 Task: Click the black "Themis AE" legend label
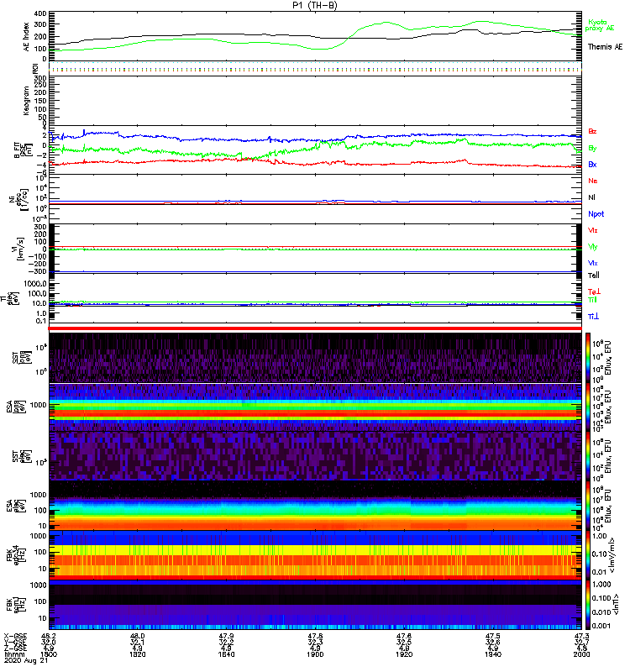point(605,46)
